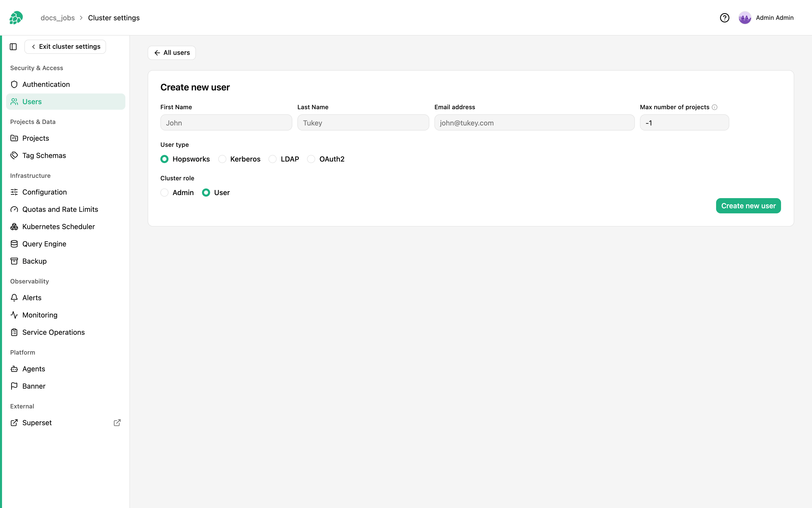Collapse the sidebar panel toggle icon
Viewport: 812px width, 508px height.
point(13,47)
